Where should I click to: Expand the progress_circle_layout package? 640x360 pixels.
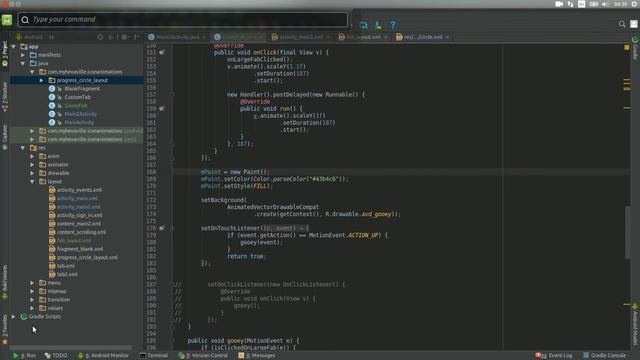pos(41,80)
